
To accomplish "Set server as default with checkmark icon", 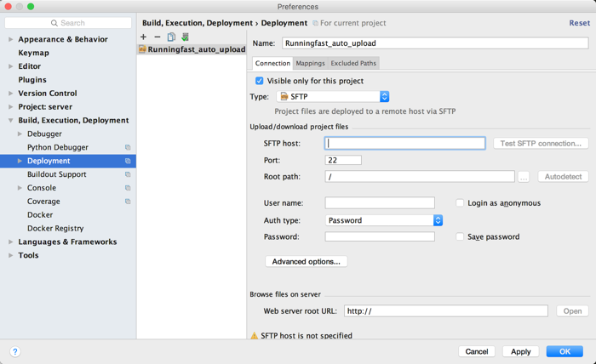I will pyautogui.click(x=185, y=37).
